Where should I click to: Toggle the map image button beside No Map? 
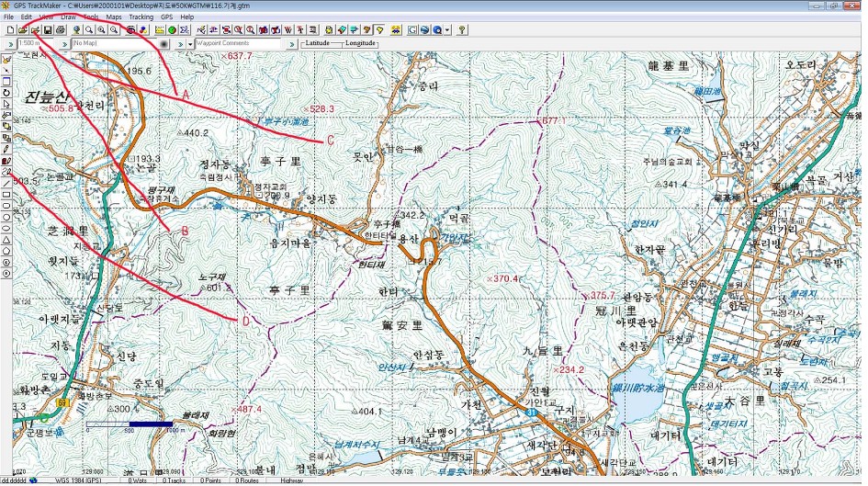[163, 43]
